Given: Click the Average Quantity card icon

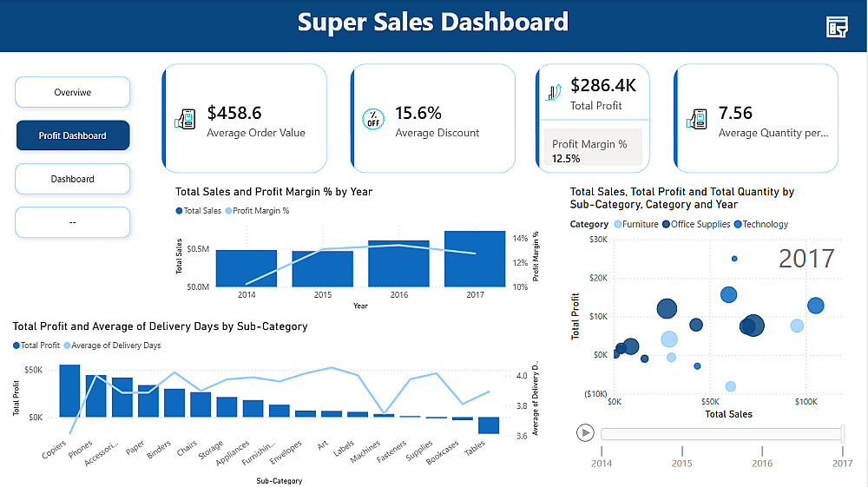Looking at the screenshot, I should 697,119.
